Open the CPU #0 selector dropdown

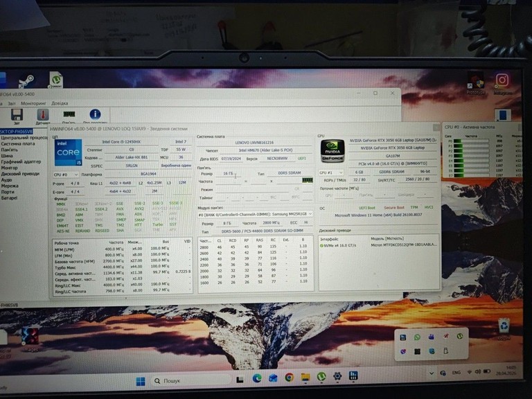(x=66, y=175)
